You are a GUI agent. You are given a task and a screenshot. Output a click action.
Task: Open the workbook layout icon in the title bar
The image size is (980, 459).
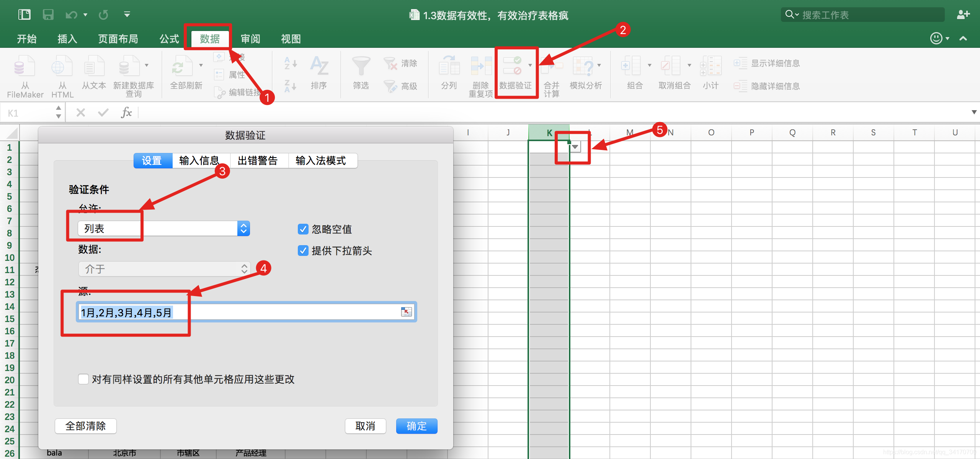(24, 15)
